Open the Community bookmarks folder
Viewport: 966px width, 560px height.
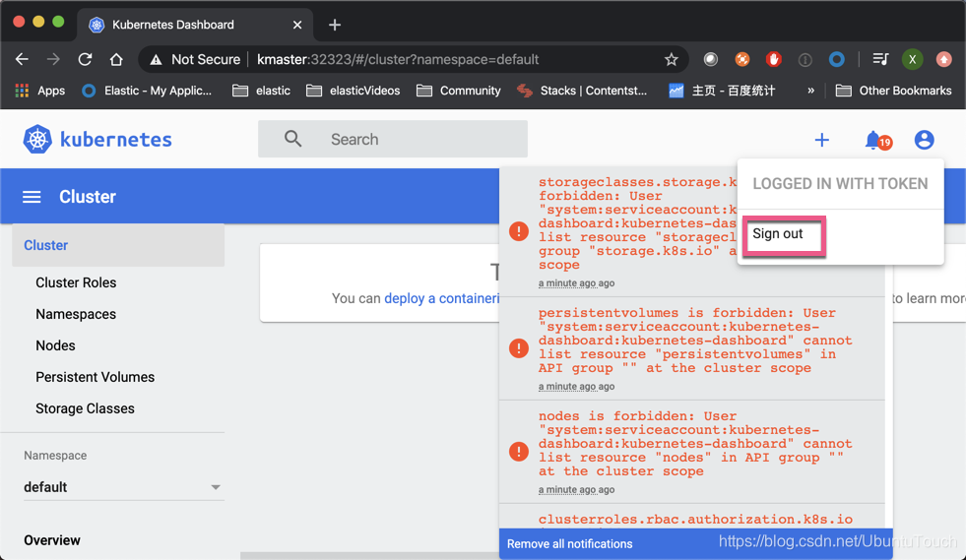tap(458, 91)
